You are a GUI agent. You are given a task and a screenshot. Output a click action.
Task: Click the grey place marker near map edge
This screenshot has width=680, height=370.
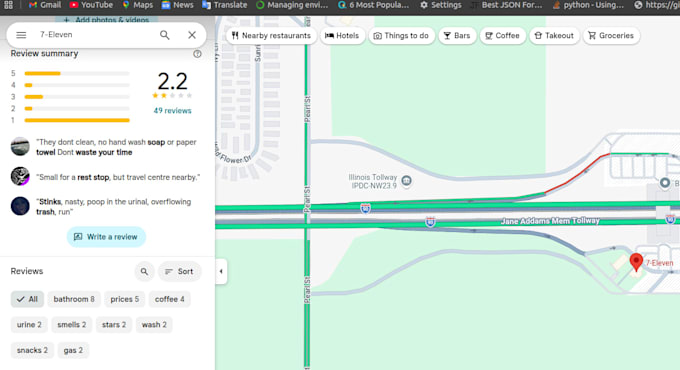point(664,183)
